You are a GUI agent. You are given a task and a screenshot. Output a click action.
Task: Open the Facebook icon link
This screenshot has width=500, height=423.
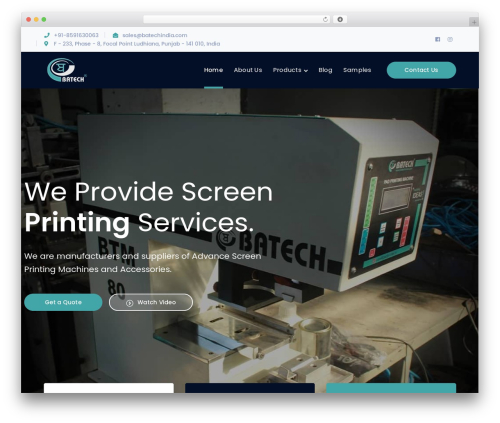pos(437,39)
